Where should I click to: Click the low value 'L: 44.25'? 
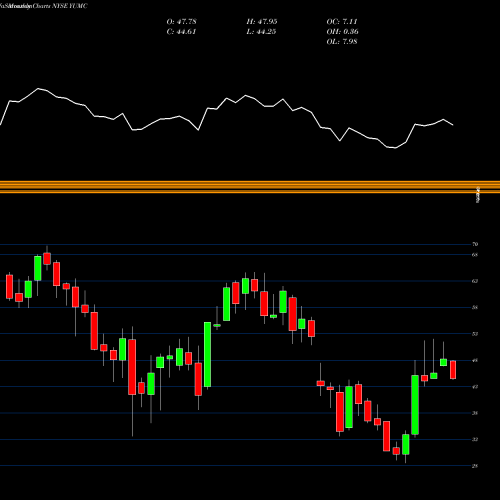point(261,32)
